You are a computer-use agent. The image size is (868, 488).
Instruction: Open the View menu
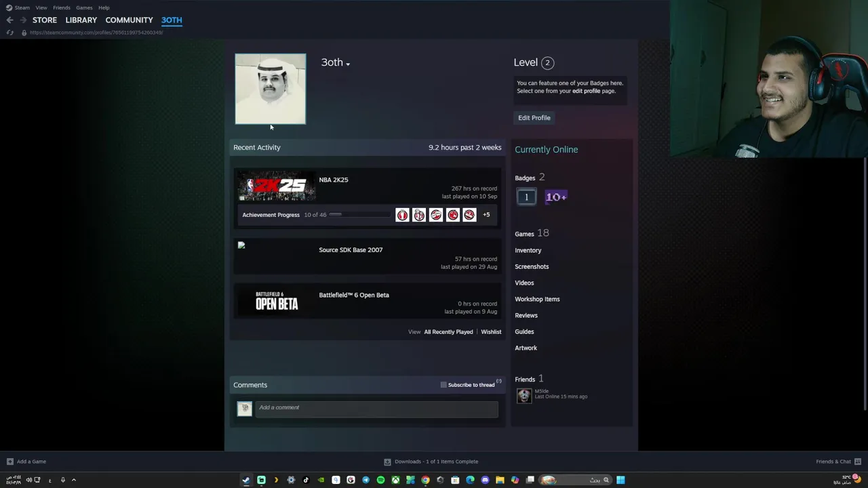(41, 7)
